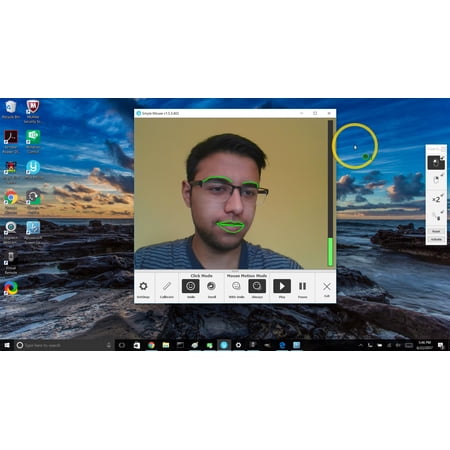Enable Smile click mode

(x=191, y=286)
